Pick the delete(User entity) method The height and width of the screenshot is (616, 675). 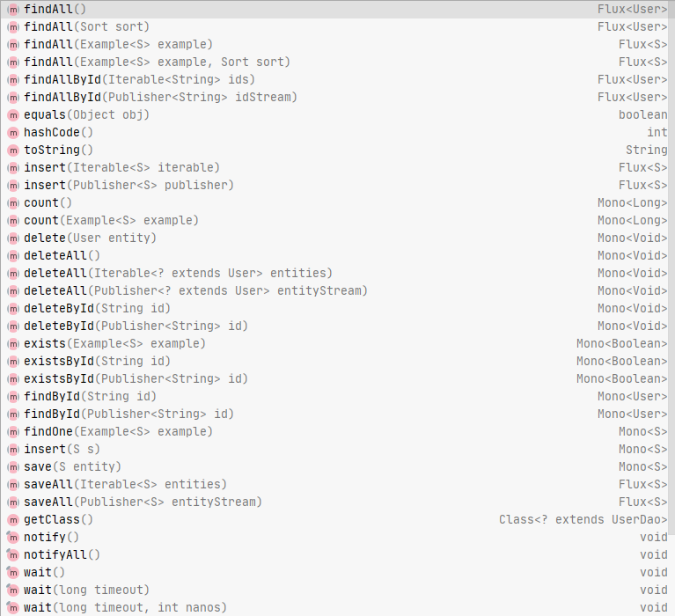tap(90, 238)
